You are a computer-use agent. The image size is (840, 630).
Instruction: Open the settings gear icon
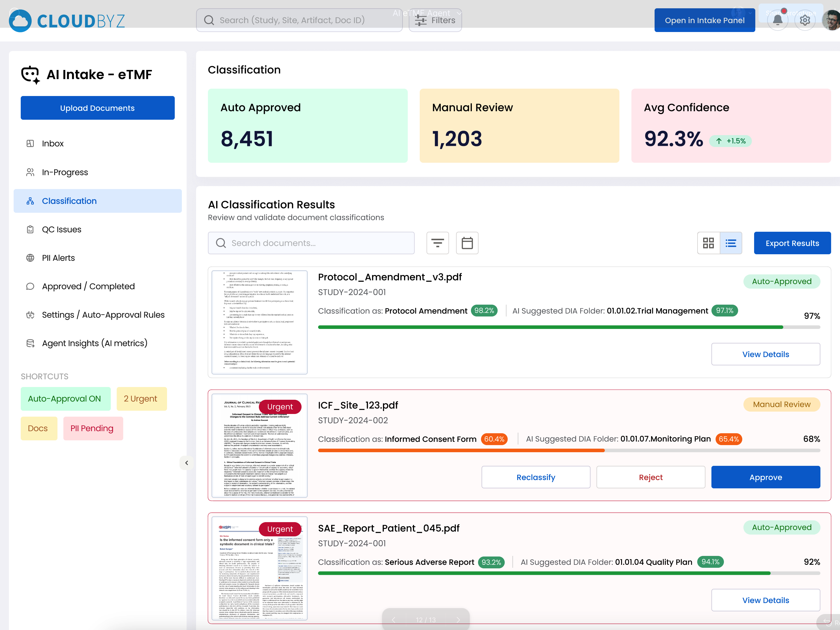(805, 20)
